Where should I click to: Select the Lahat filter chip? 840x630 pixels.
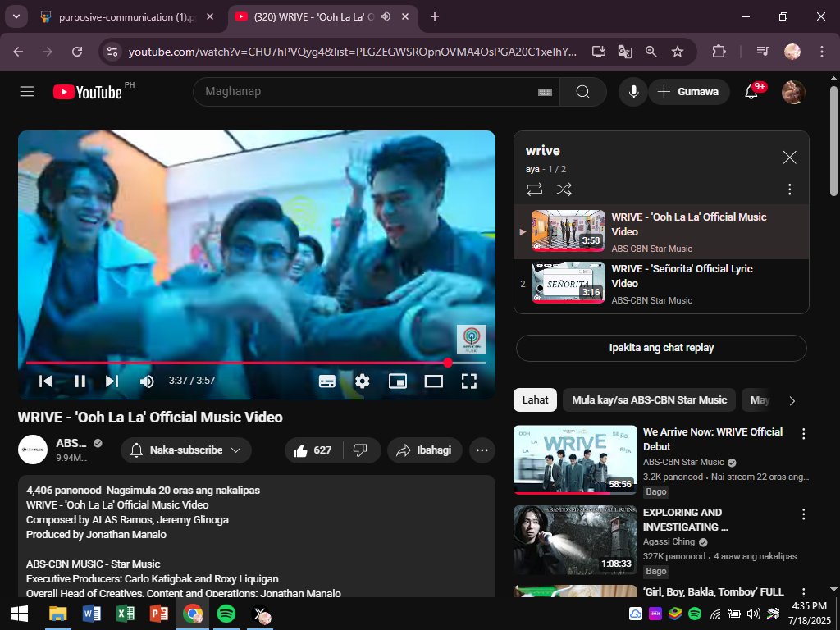[535, 400]
